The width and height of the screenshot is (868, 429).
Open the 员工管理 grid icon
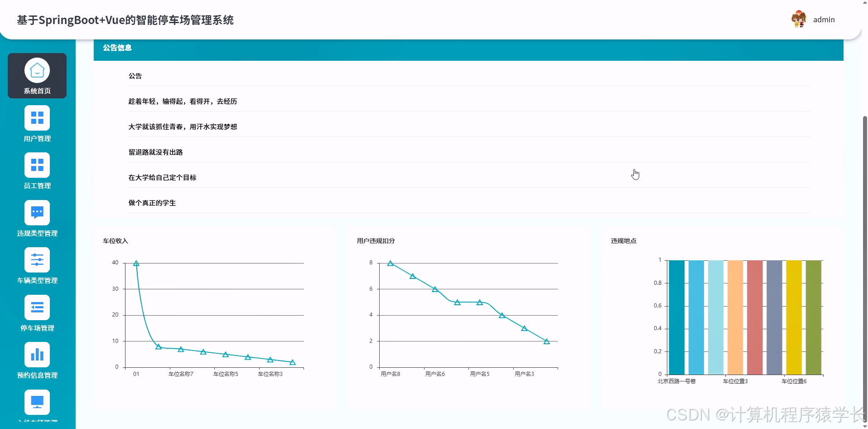[x=37, y=165]
